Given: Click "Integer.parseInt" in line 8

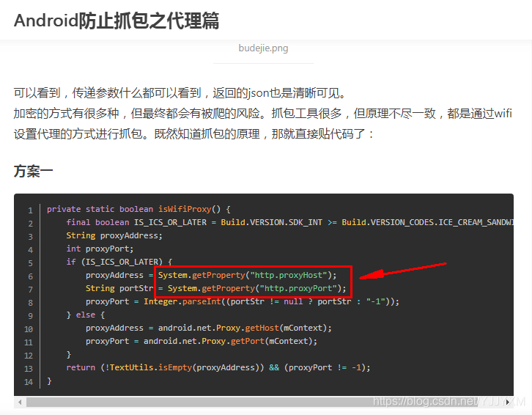Looking at the screenshot, I should click(182, 301).
